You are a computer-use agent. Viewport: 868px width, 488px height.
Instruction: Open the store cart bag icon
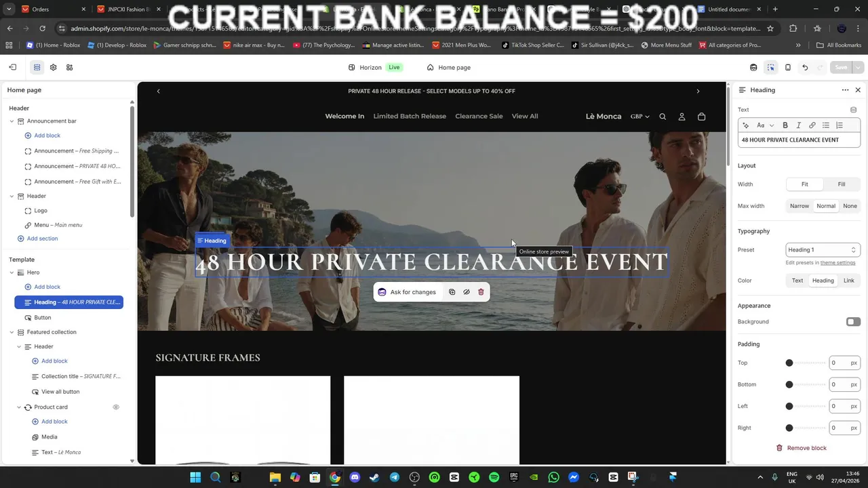coord(701,117)
